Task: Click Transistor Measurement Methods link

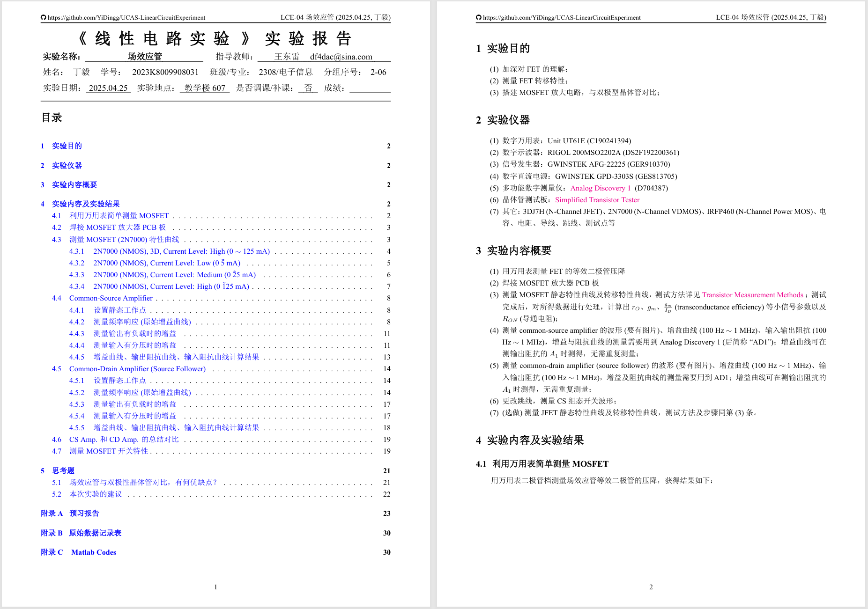Action: (753, 295)
